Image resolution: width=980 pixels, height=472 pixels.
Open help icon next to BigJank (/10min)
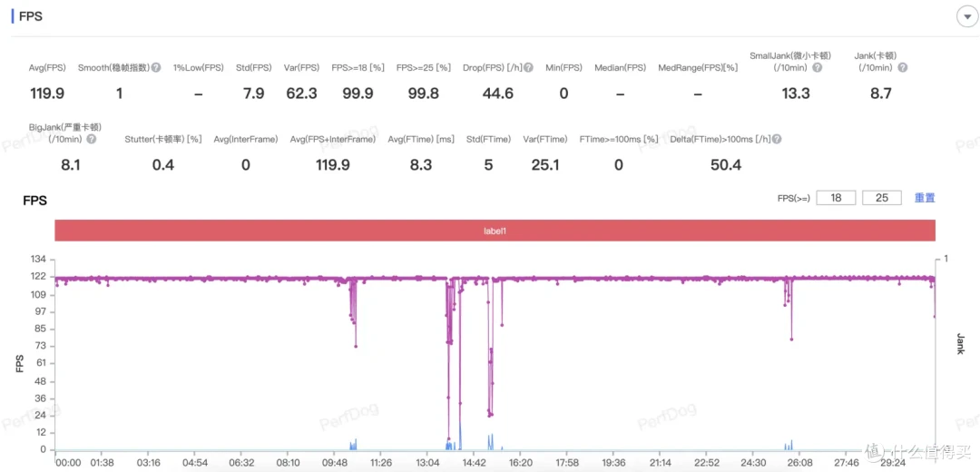(92, 139)
